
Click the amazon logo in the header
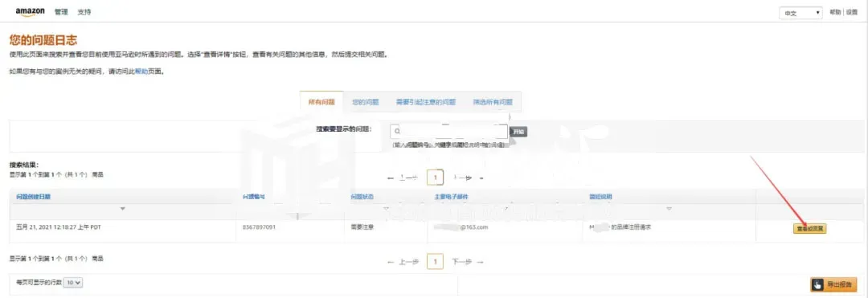pyautogui.click(x=31, y=12)
